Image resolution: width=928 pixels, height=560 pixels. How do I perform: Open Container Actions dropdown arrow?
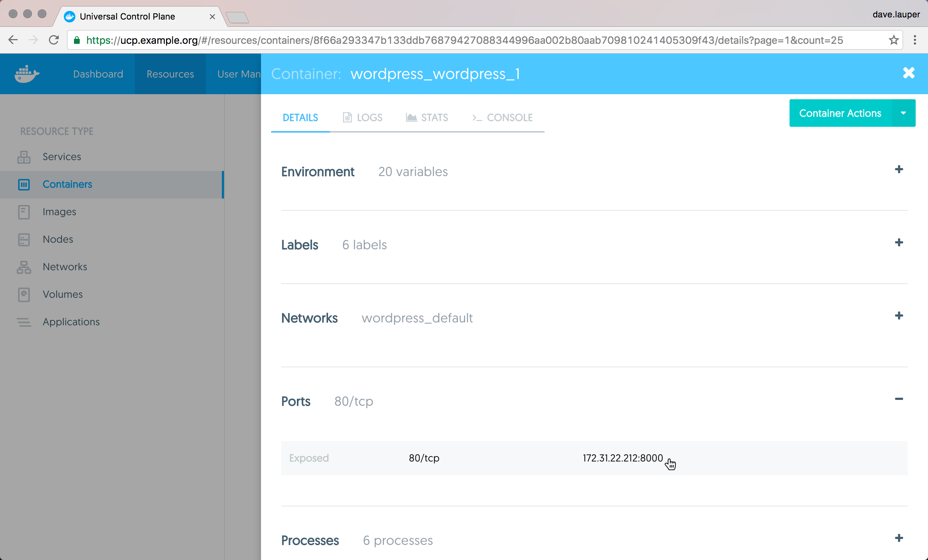click(903, 113)
